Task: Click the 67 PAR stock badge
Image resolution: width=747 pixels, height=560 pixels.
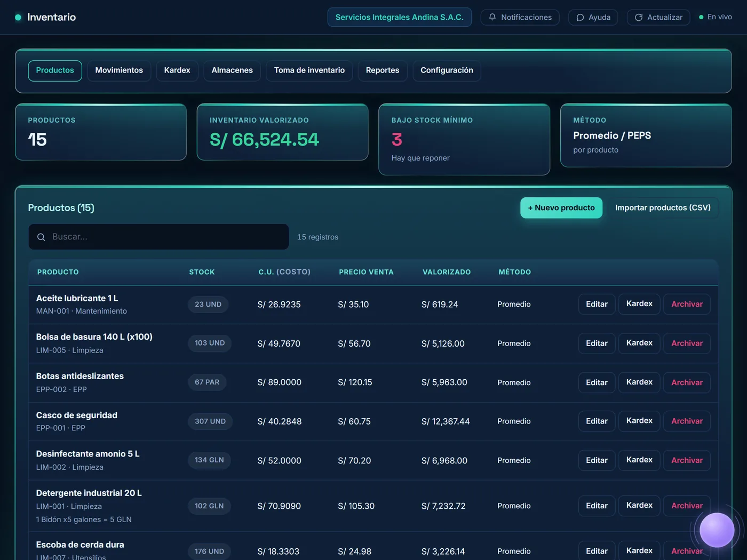Action: (207, 382)
